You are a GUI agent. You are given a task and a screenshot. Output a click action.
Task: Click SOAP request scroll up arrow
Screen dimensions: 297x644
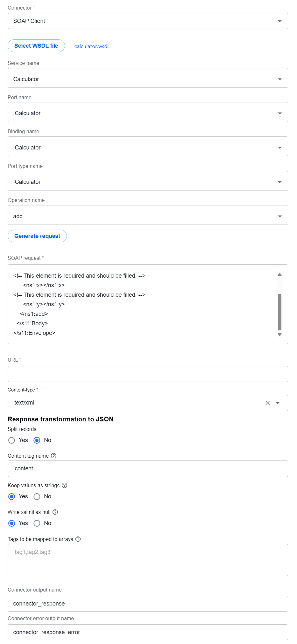point(279,274)
